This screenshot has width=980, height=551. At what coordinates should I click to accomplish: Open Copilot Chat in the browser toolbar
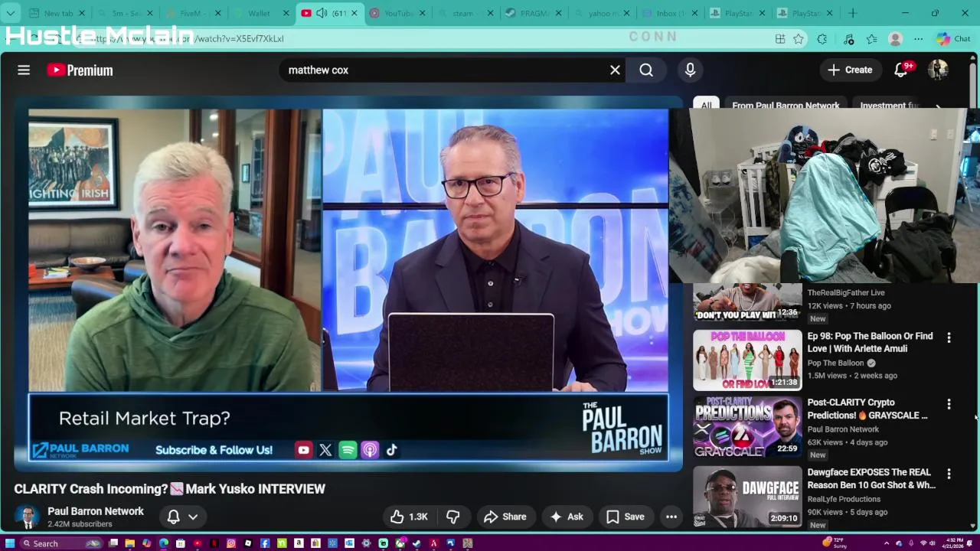click(x=952, y=39)
